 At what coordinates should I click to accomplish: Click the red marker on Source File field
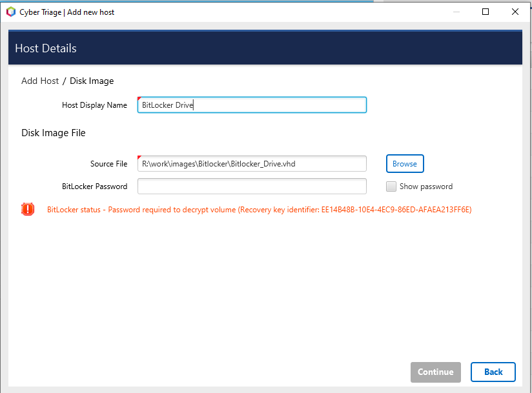tap(139, 158)
